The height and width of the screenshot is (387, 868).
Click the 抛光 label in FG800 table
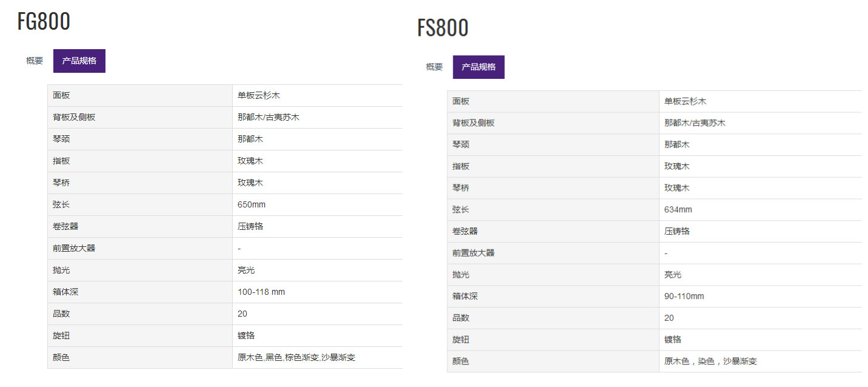point(61,270)
